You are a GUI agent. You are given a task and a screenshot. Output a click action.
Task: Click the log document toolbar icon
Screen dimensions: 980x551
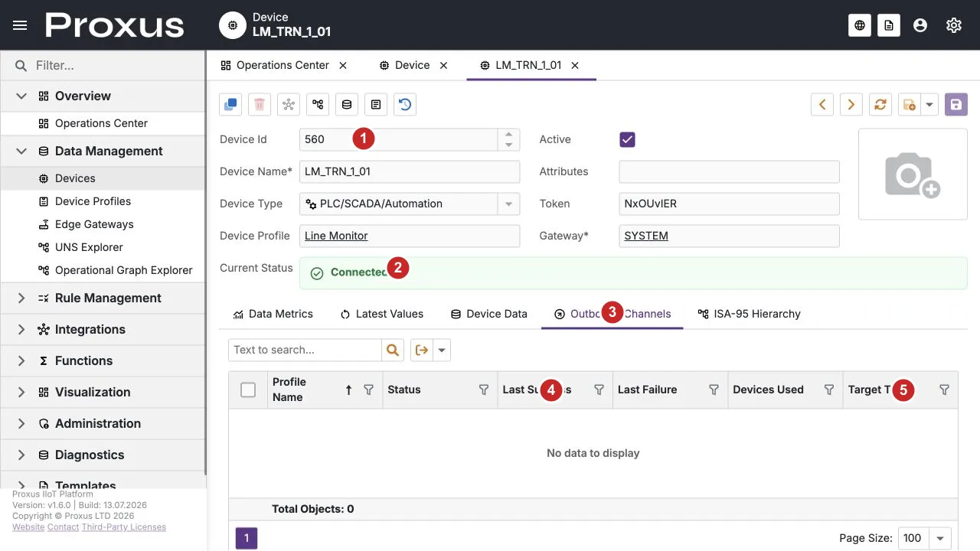376,104
